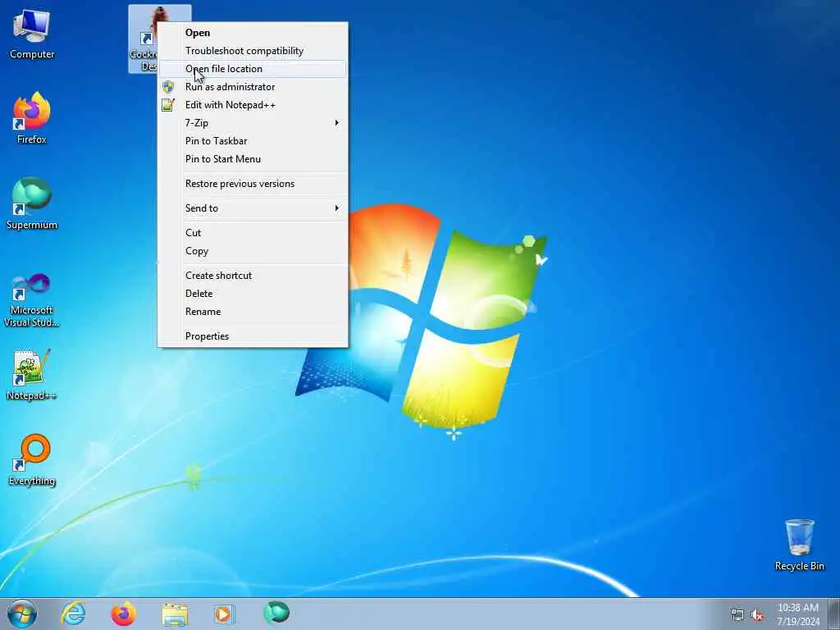The height and width of the screenshot is (630, 840).
Task: Choose Delete in the context menu
Action: (253, 294)
